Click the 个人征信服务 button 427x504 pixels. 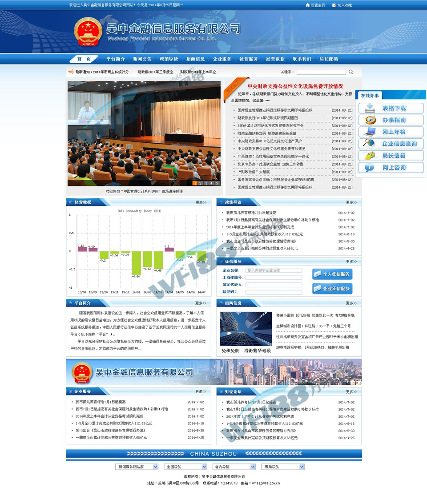(332, 274)
